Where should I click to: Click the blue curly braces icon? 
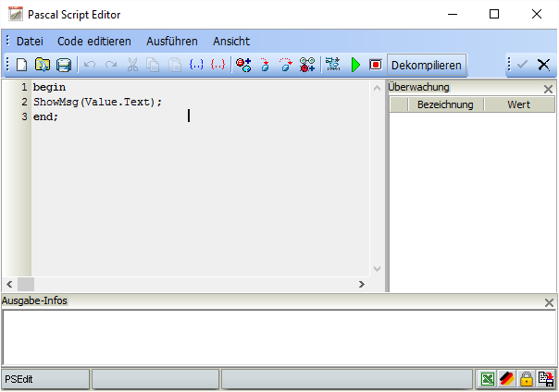pyautogui.click(x=196, y=65)
